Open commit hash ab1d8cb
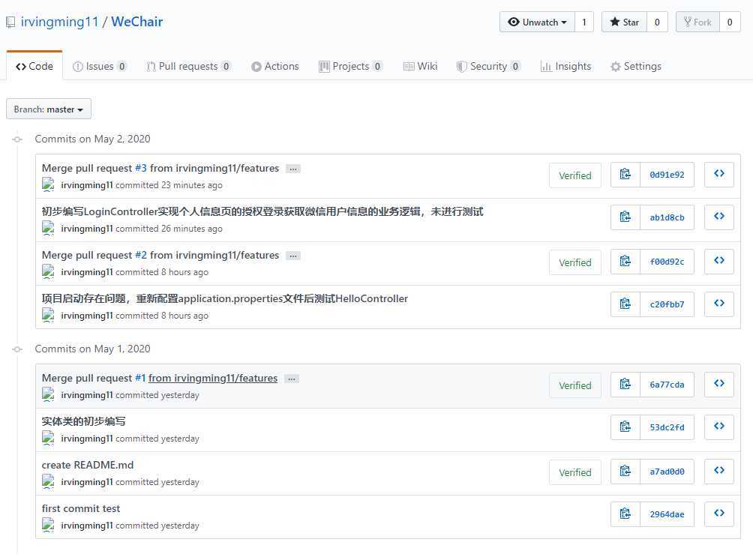 (x=667, y=217)
